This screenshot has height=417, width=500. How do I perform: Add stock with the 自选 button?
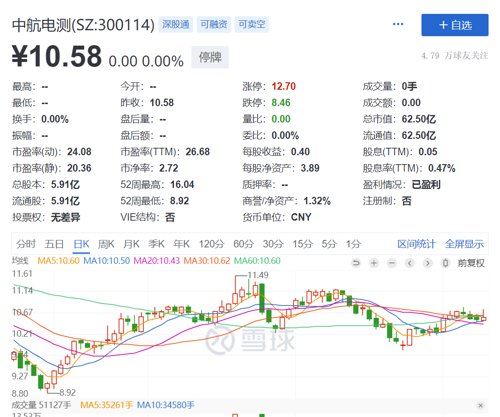[455, 25]
